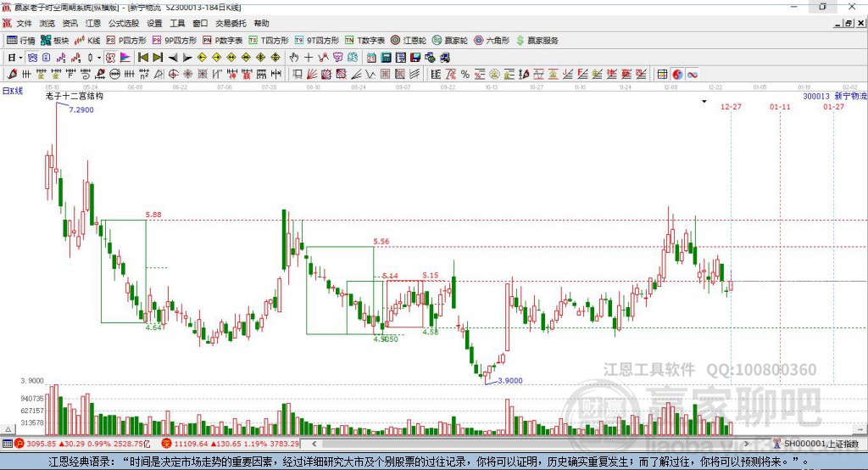The height and width of the screenshot is (470, 868).
Task: Open the colored grid table icon
Action: coord(662,75)
